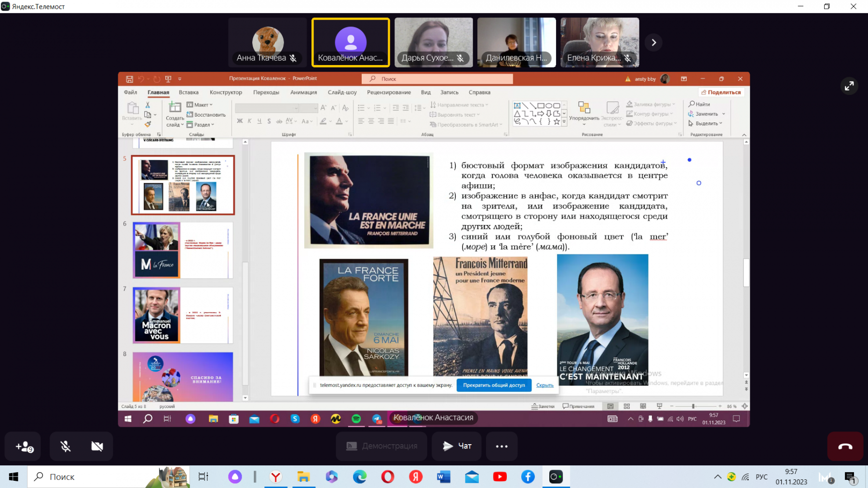Click the Поделиться share button
The image size is (868, 488).
point(721,92)
